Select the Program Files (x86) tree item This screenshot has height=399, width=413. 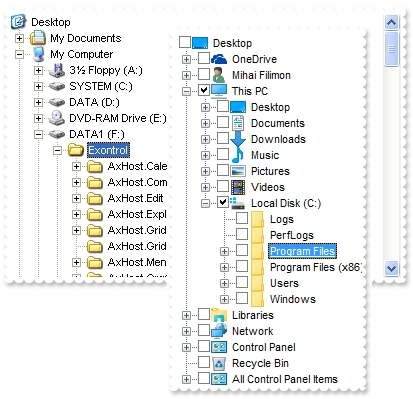pos(315,267)
